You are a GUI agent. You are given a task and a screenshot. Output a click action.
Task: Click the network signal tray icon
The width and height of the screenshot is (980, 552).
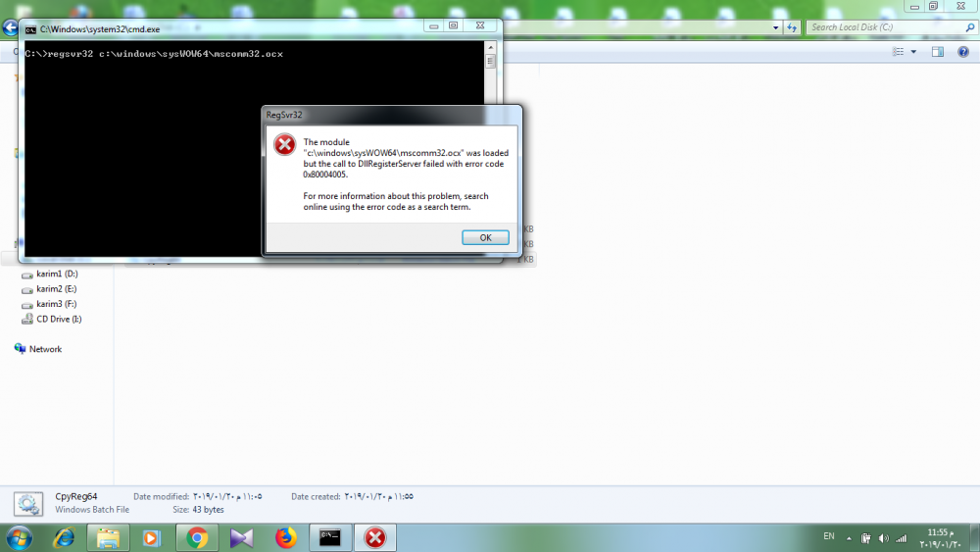[902, 538]
